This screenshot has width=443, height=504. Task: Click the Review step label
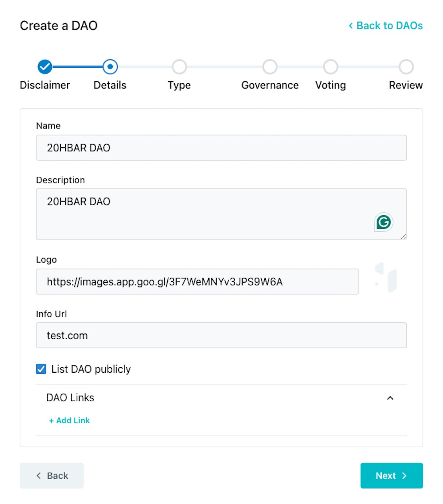click(x=406, y=85)
